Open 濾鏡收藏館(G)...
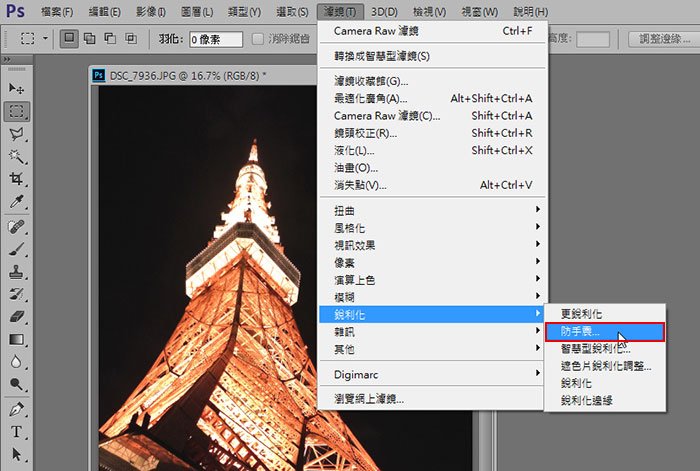This screenshot has width=700, height=471. [432, 81]
